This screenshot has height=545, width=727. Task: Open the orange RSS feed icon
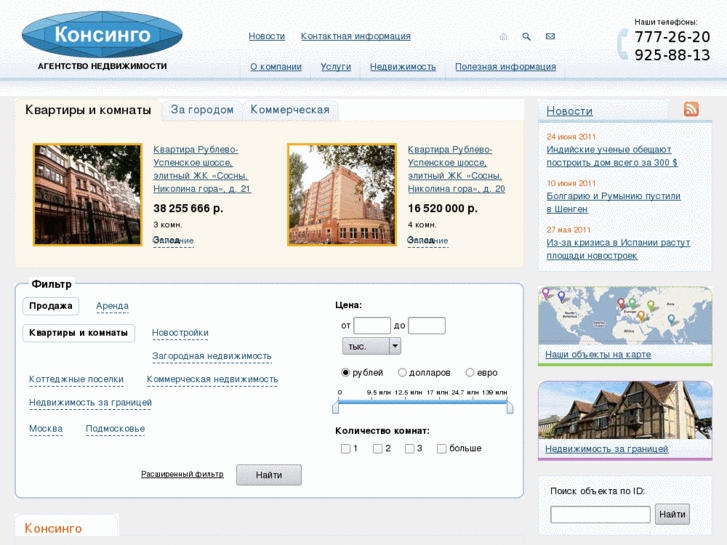[691, 109]
